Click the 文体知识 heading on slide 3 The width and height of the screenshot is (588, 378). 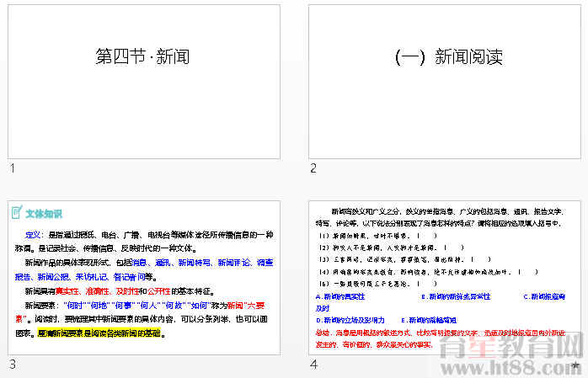(44, 214)
